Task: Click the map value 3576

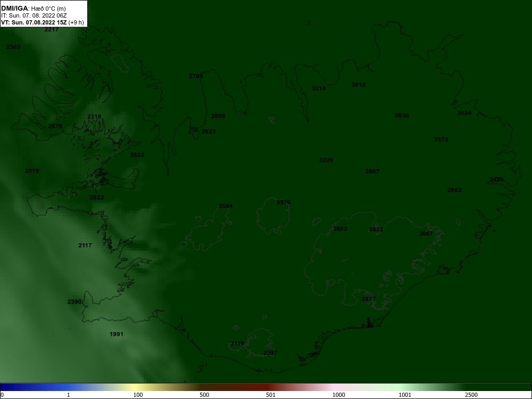Action: pyautogui.click(x=284, y=202)
